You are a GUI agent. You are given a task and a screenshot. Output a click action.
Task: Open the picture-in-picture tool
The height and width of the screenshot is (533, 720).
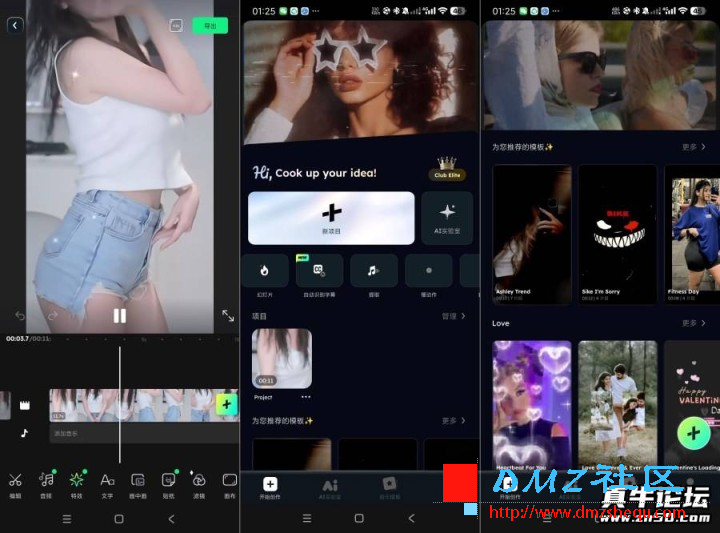coord(138,484)
